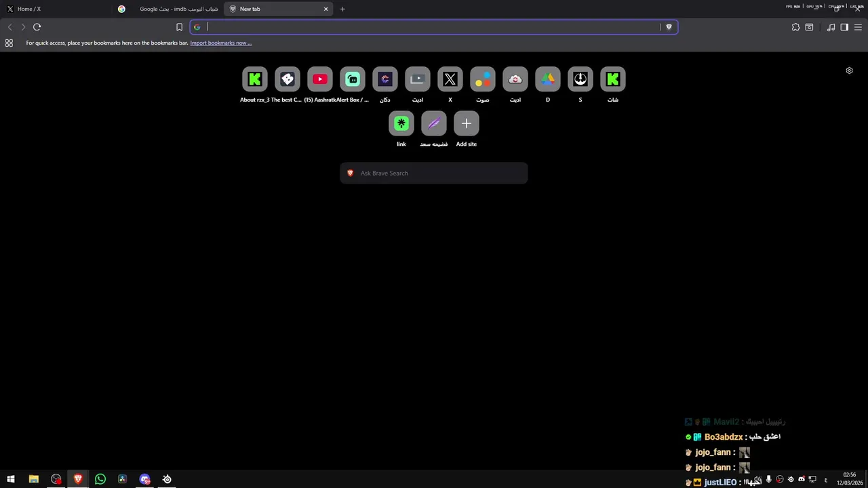Open the اديت shortcut with the cloud icon

point(515,79)
